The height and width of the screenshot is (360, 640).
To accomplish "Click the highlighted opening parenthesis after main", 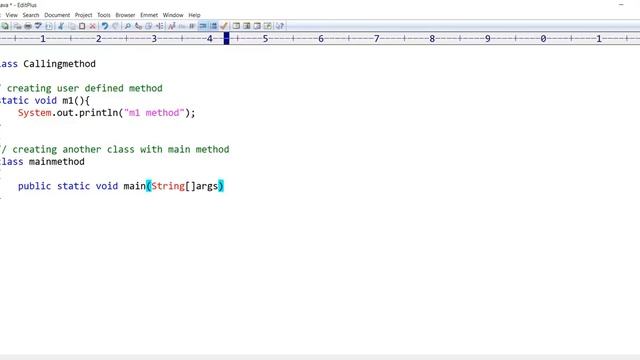I will [x=149, y=186].
